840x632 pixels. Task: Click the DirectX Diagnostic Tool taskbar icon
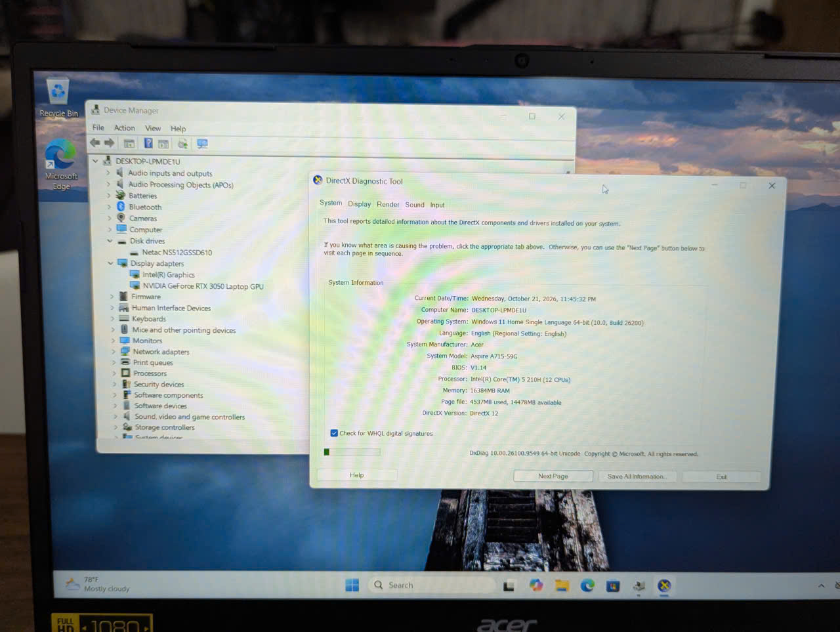point(664,586)
